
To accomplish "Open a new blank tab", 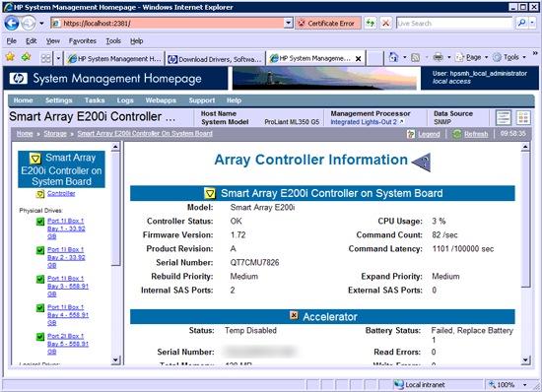I will [x=375, y=58].
